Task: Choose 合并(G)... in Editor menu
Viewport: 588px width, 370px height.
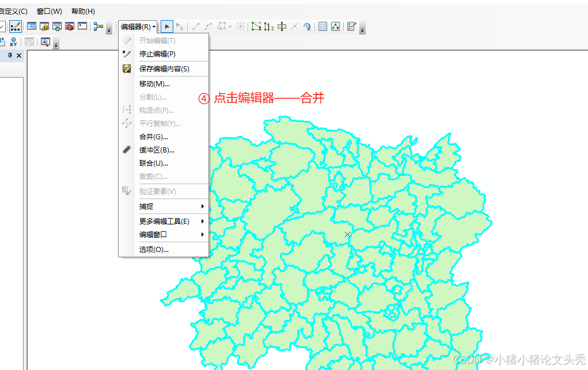Action: tap(164, 137)
